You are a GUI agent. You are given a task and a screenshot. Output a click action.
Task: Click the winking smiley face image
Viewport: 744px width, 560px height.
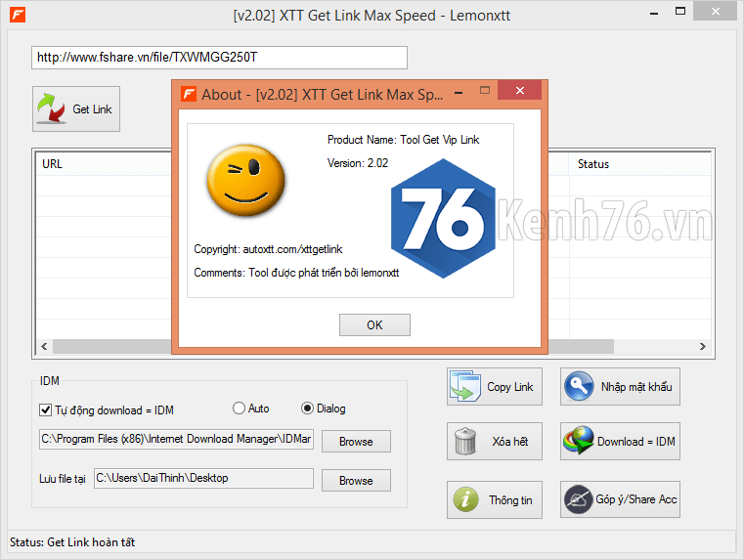coord(245,180)
